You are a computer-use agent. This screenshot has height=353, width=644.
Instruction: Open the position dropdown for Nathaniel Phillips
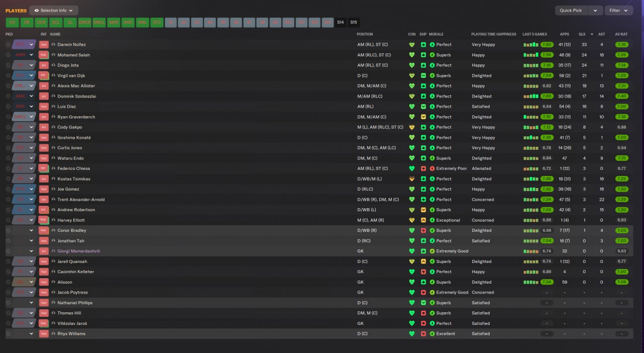(24, 303)
